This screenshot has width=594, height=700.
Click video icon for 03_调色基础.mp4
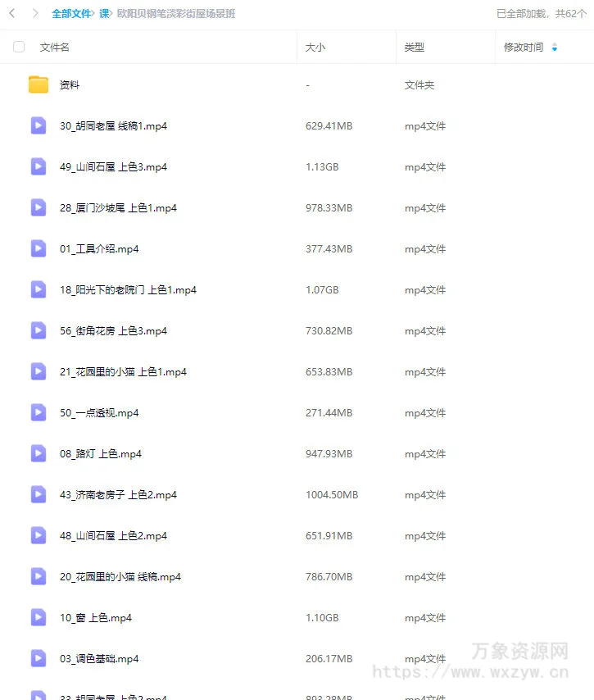[x=39, y=658]
